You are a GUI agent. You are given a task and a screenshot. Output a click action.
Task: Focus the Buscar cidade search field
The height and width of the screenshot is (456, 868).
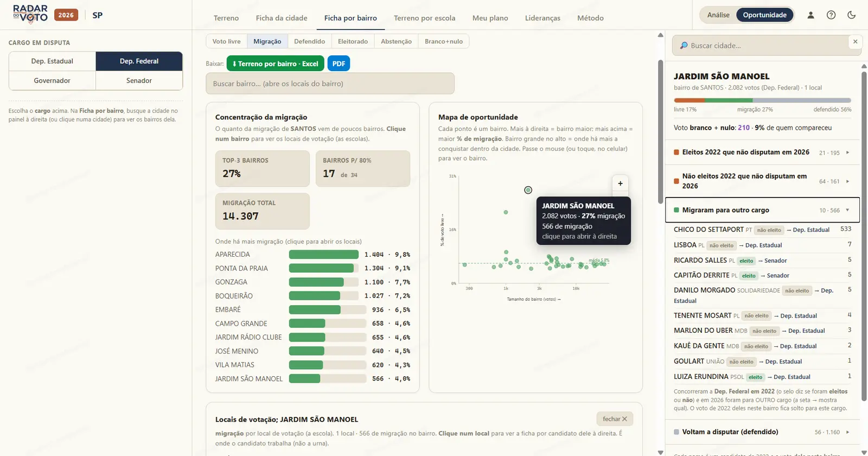point(767,46)
